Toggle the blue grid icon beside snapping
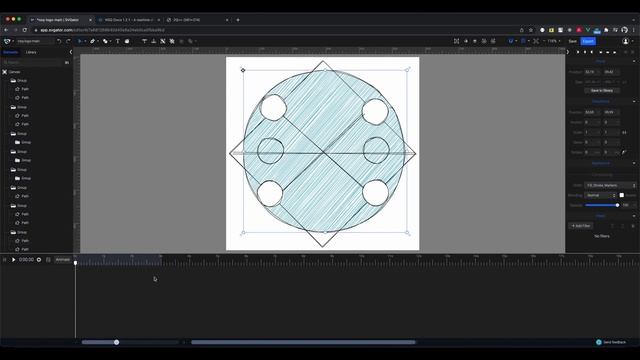 coord(523,41)
